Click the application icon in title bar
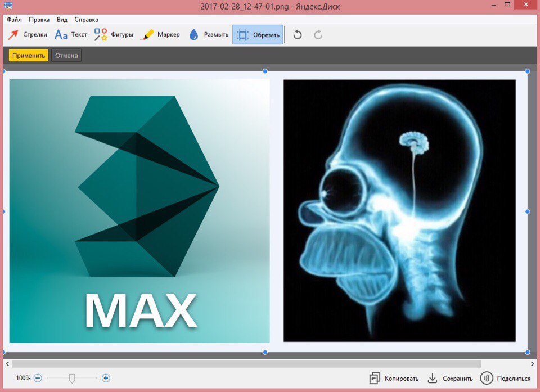540x392 pixels. click(7, 5)
